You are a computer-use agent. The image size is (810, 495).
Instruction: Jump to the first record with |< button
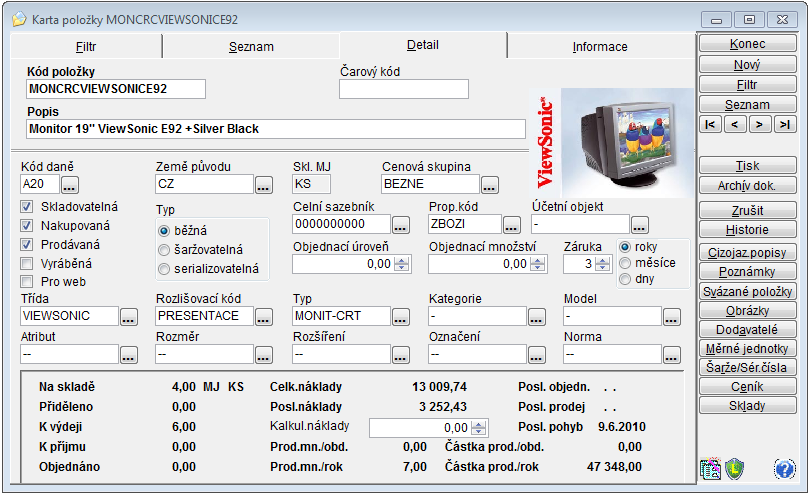point(710,125)
